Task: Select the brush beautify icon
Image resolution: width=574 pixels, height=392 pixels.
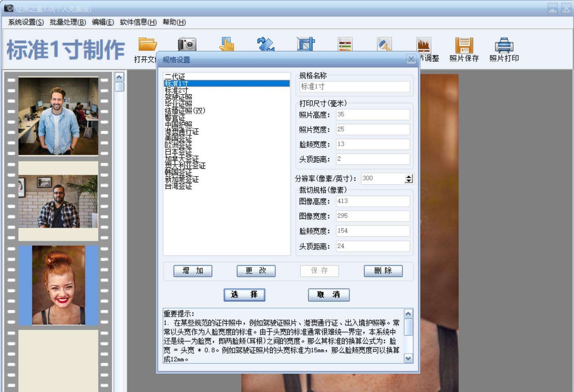Action: (384, 44)
